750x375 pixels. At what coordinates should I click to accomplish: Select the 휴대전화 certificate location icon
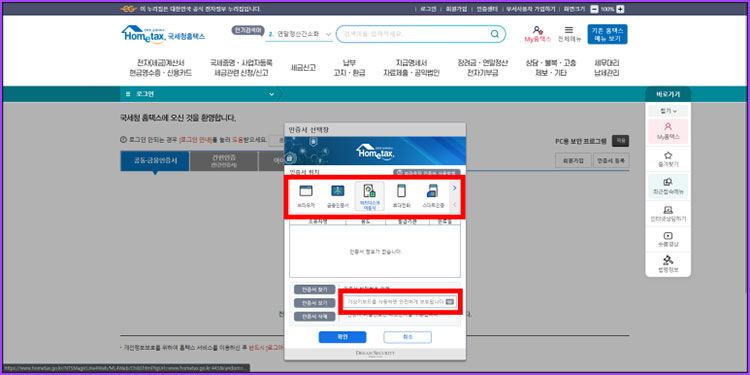coord(402,196)
